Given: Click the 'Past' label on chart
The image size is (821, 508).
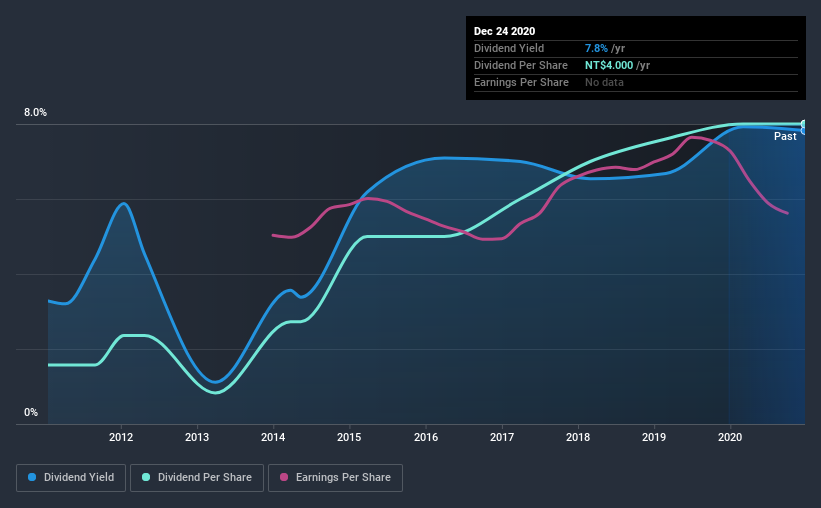Looking at the screenshot, I should [x=785, y=136].
